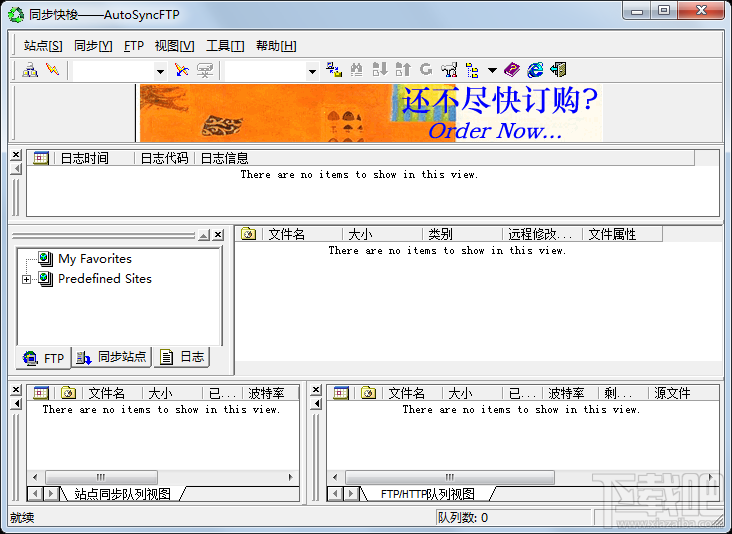Sort log by 日志时间 column

click(x=95, y=158)
